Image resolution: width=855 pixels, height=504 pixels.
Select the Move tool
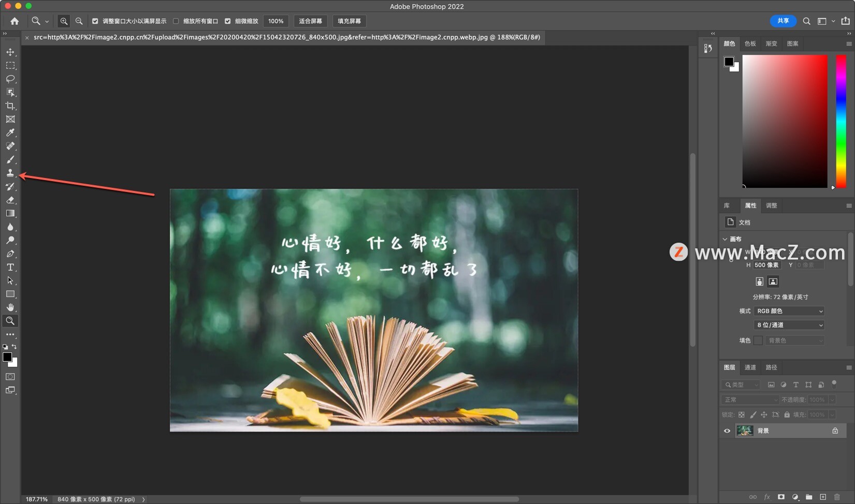10,52
